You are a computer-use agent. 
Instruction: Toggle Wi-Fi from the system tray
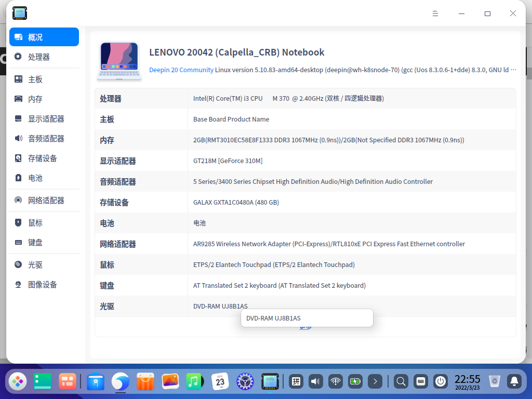(335, 381)
